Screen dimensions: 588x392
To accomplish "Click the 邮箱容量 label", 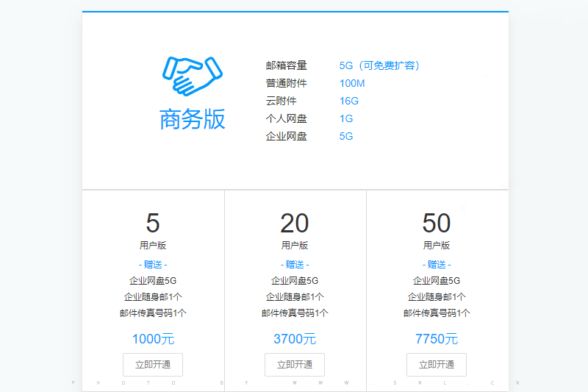I will 286,65.
